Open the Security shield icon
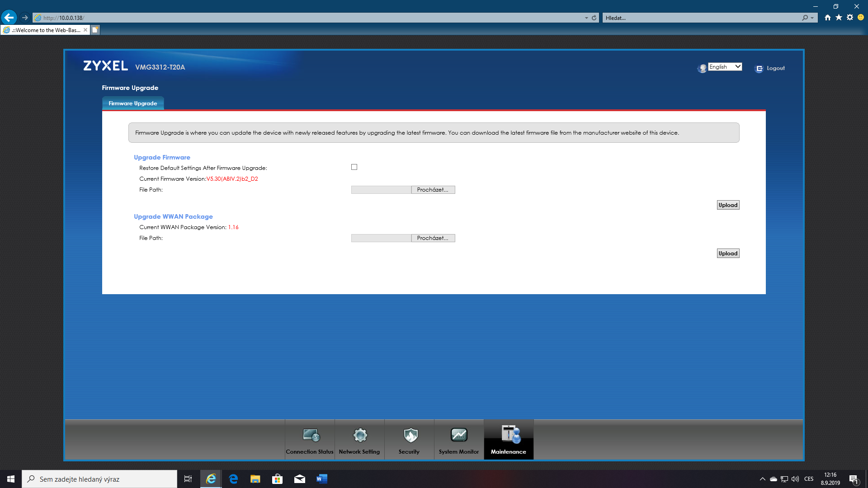The width and height of the screenshot is (868, 488). click(410, 436)
